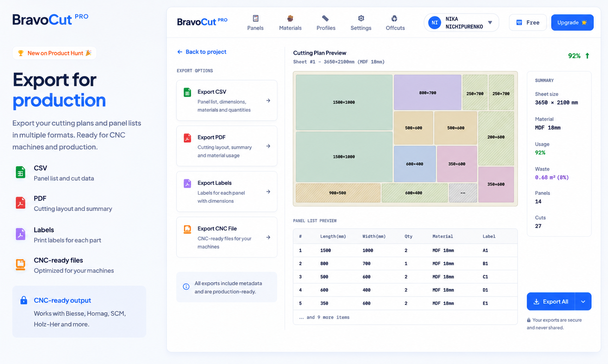
Task: Click the Waste value 0.68 m² (8%)
Action: tap(552, 177)
